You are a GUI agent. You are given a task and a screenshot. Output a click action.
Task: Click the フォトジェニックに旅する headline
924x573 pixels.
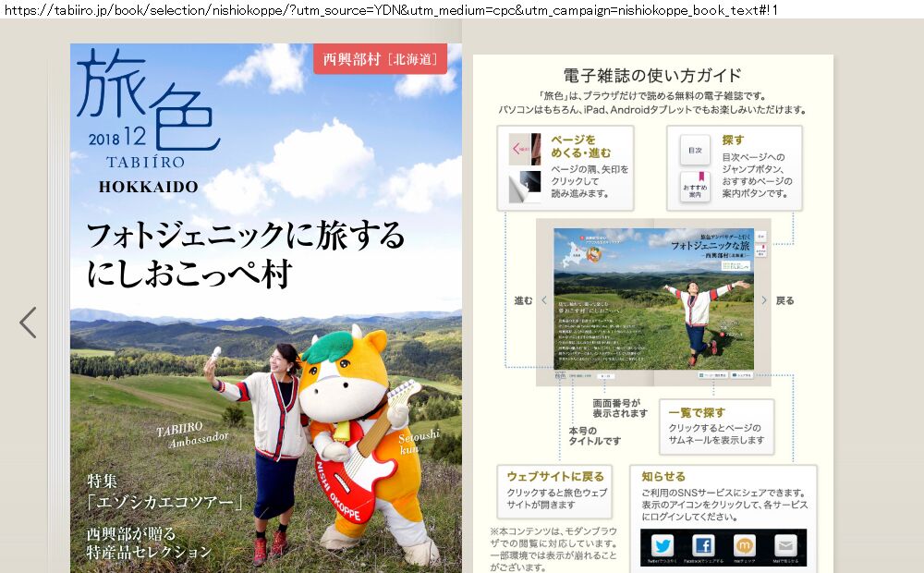point(246,236)
